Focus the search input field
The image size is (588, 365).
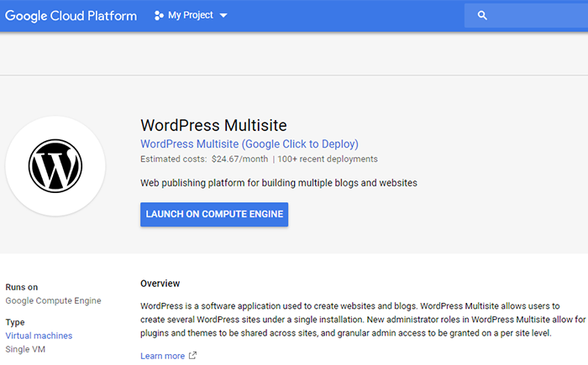[x=526, y=15]
